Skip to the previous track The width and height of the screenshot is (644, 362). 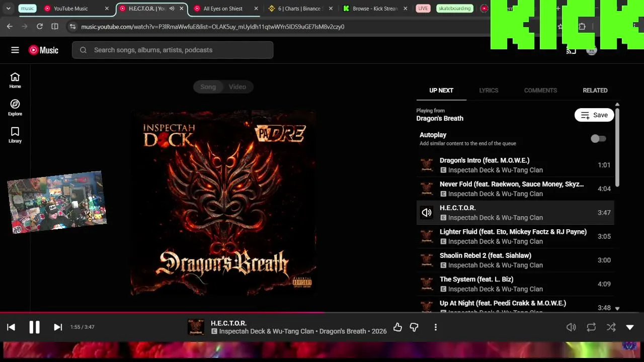11,327
